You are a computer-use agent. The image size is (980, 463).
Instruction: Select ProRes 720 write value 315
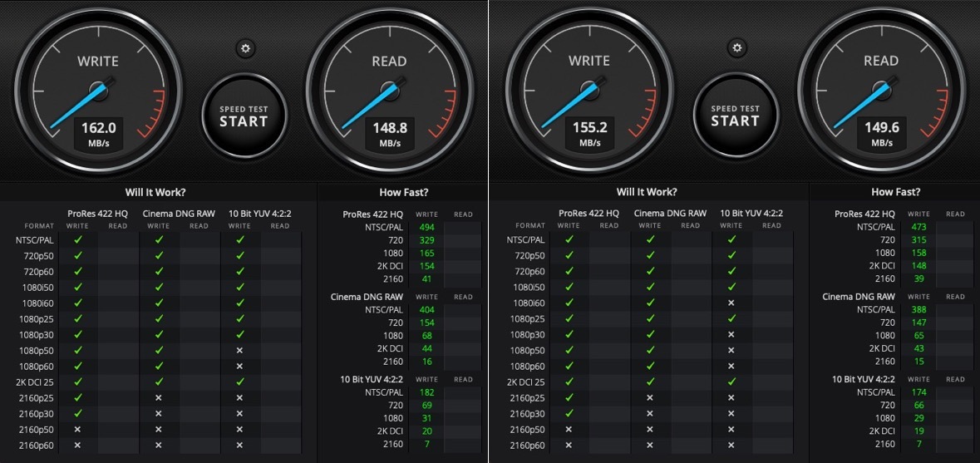tap(918, 240)
